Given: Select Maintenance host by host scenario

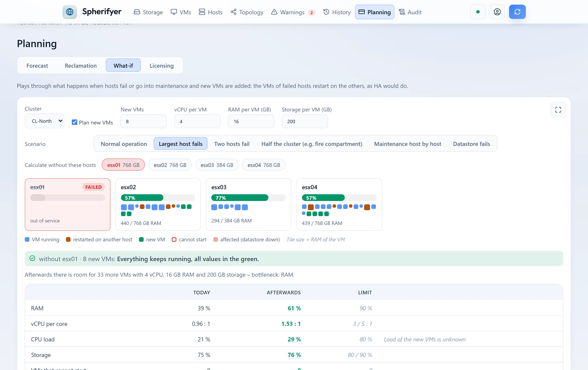Looking at the screenshot, I should coord(408,144).
